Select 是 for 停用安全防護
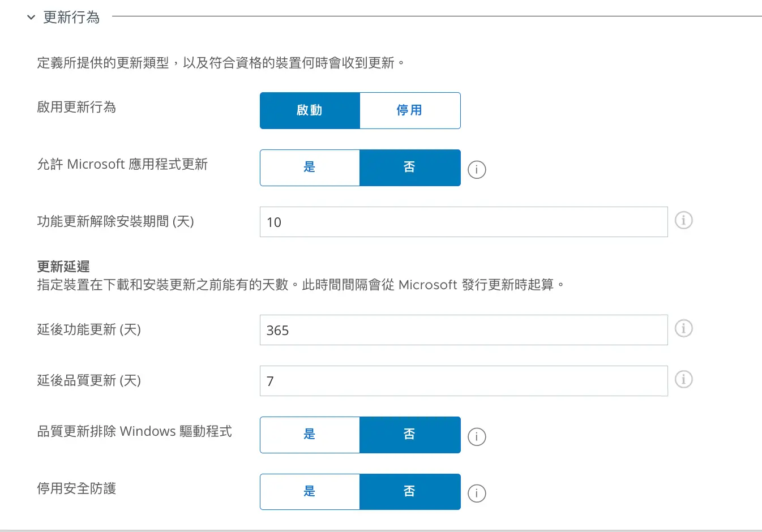The height and width of the screenshot is (532, 762). click(x=310, y=491)
